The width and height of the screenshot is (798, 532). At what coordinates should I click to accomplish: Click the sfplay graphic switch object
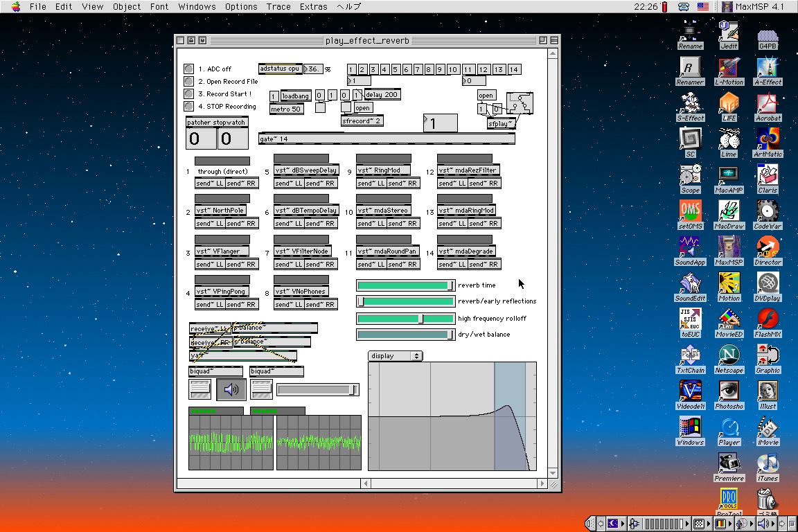(x=520, y=103)
